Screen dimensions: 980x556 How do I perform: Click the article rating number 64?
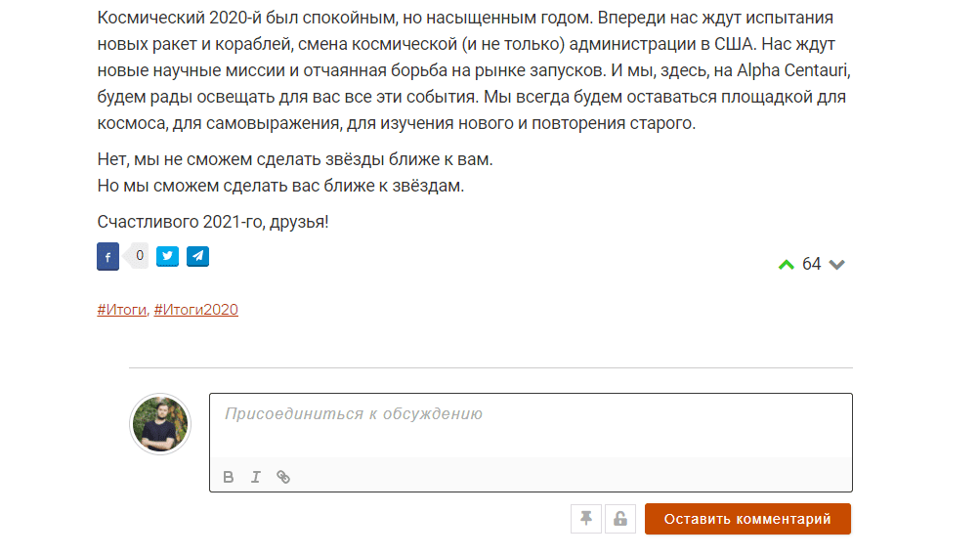811,265
